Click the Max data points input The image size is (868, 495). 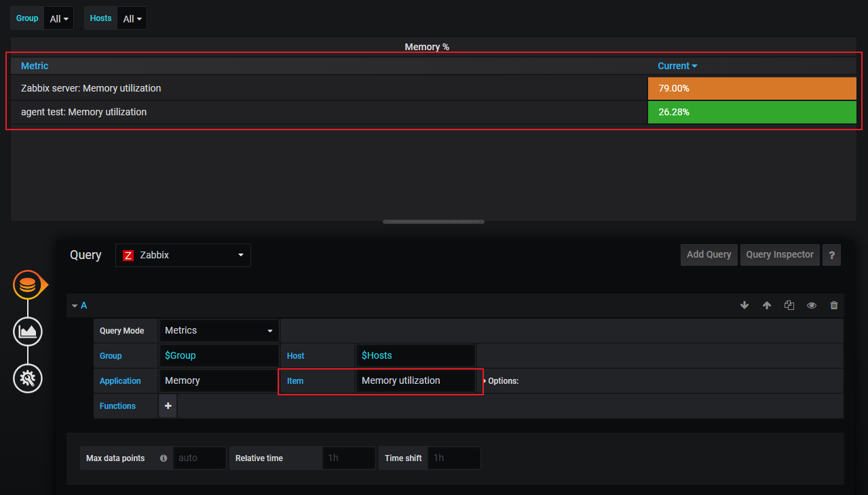click(200, 458)
